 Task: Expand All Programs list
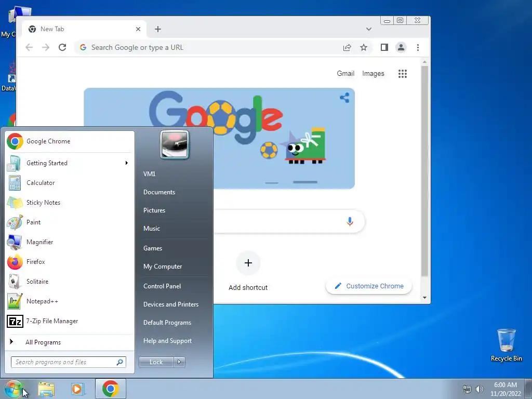(x=70, y=342)
